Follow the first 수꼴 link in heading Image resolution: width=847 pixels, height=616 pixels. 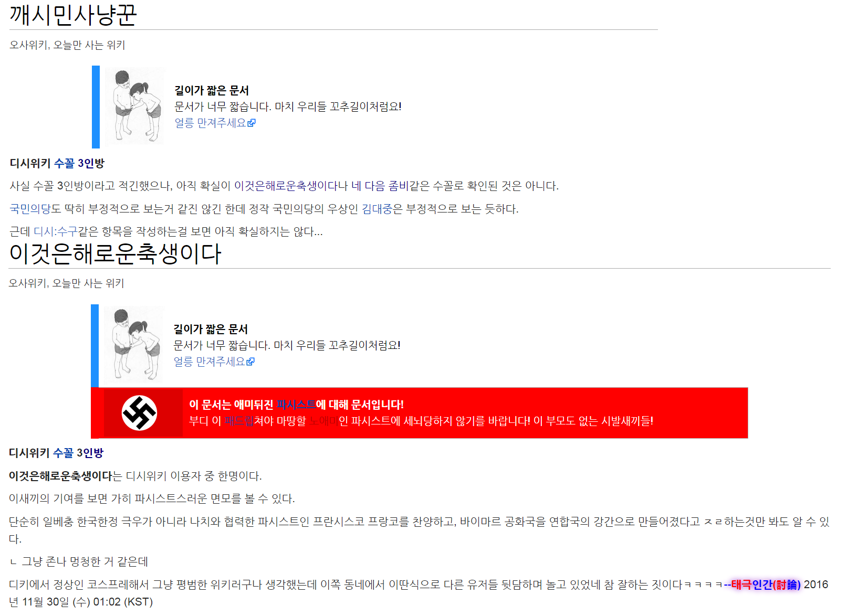[x=64, y=163]
